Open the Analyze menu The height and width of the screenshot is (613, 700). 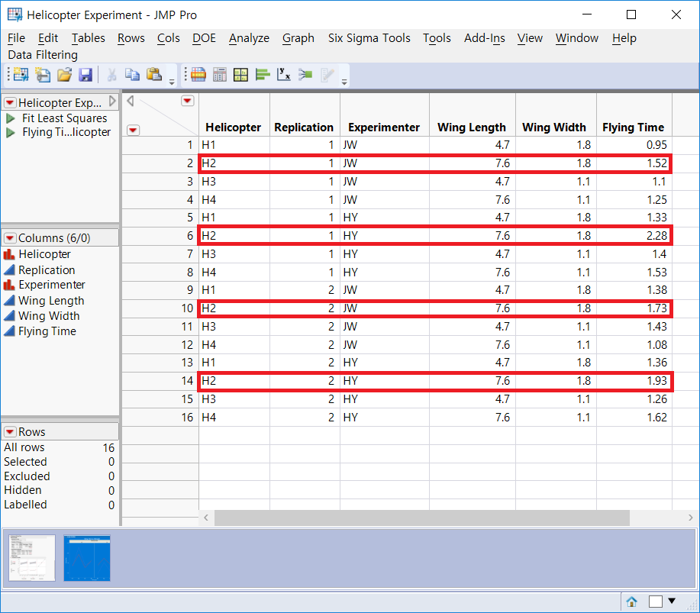(x=249, y=38)
